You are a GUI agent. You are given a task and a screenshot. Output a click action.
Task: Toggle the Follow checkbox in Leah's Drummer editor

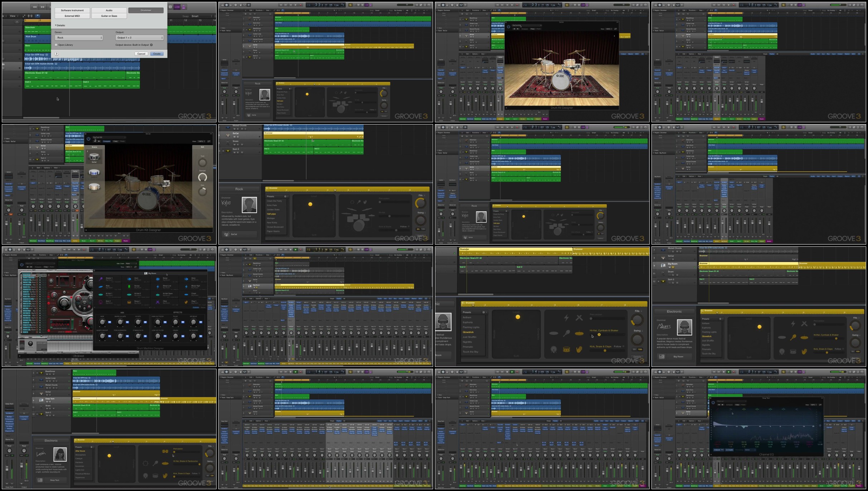[200, 473]
